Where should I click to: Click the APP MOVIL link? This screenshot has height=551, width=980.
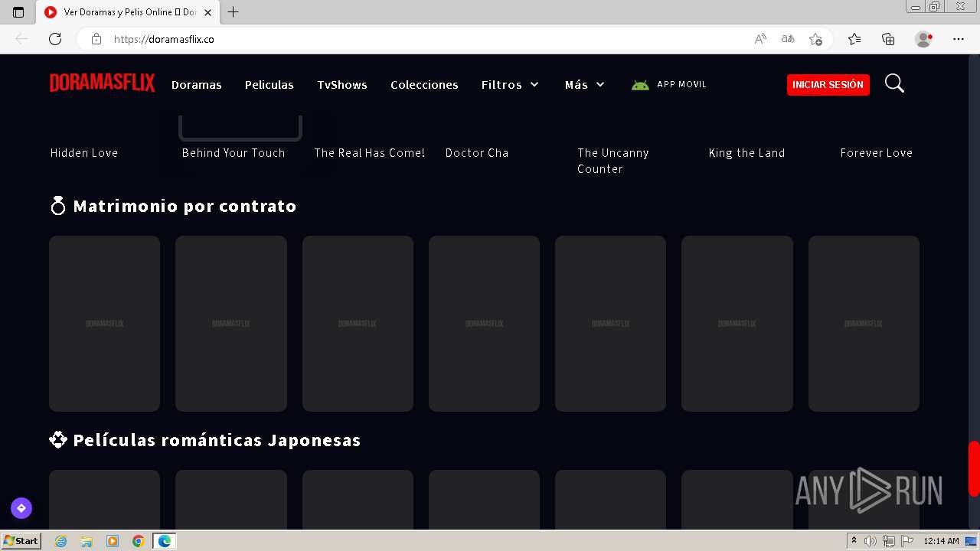681,84
